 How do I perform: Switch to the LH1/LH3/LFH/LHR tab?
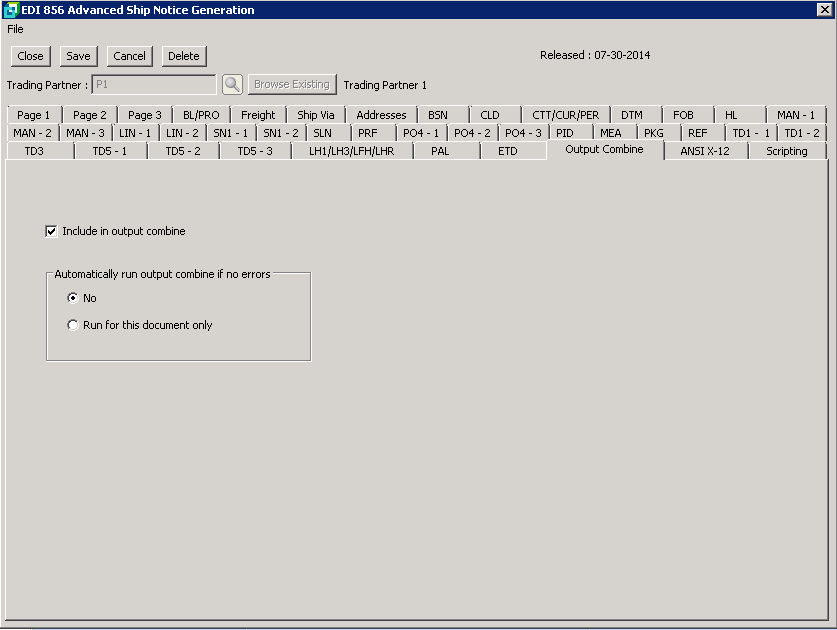pos(351,151)
